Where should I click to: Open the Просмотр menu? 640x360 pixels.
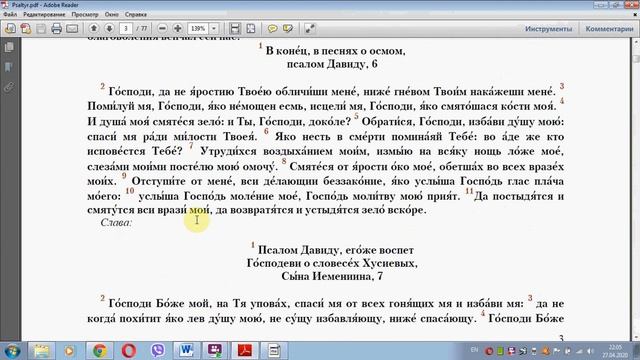coord(85,14)
